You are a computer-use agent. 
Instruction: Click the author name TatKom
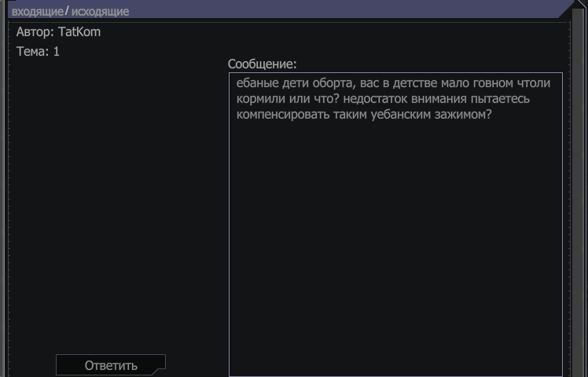click(x=79, y=32)
